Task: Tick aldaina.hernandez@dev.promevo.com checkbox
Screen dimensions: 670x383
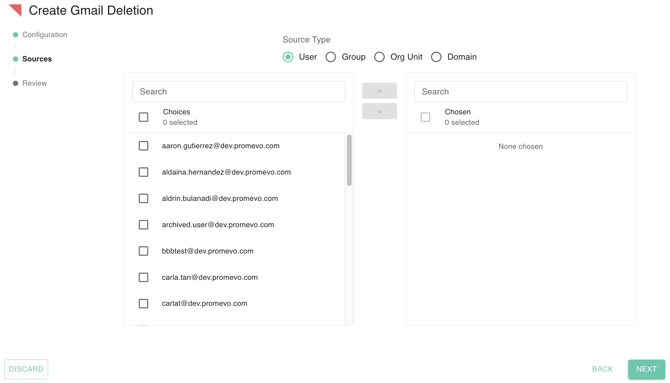Action: tap(144, 172)
